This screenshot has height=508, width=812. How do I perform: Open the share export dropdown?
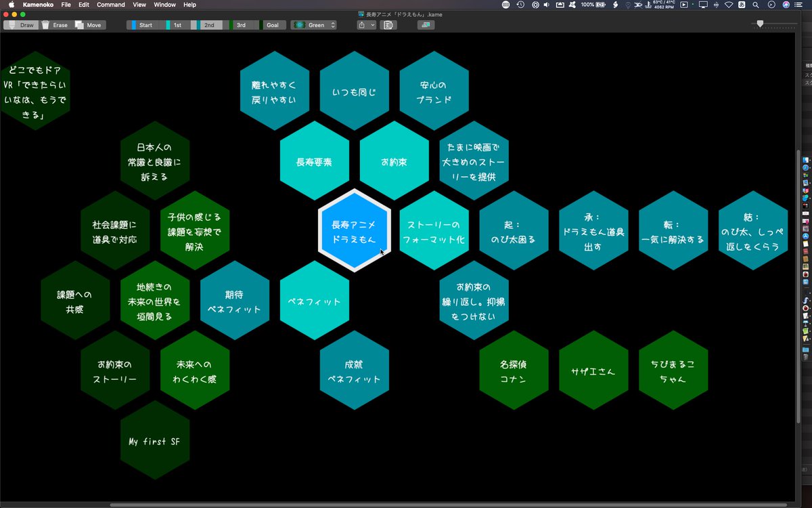pos(366,25)
